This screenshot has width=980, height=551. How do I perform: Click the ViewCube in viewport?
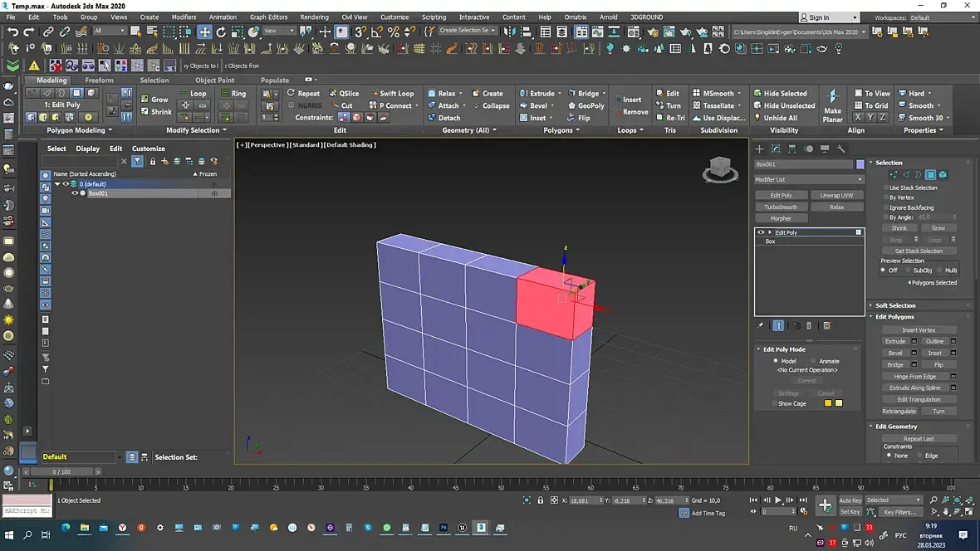click(720, 168)
